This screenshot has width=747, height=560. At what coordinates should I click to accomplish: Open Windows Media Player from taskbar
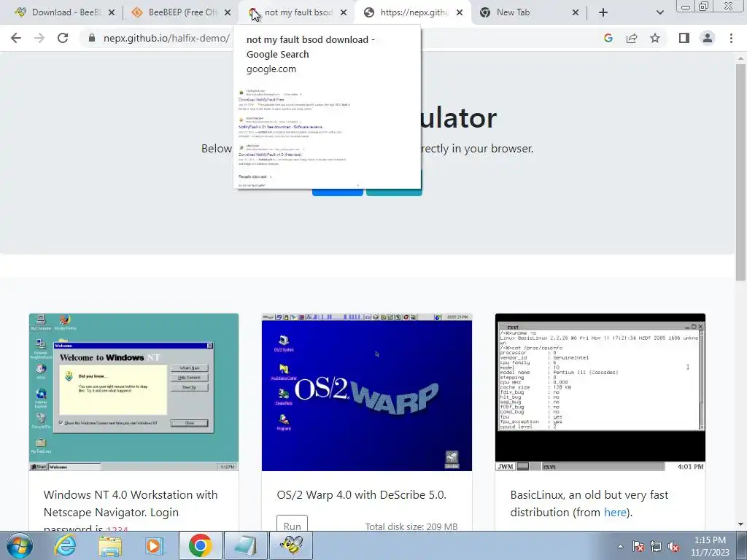coord(154,545)
